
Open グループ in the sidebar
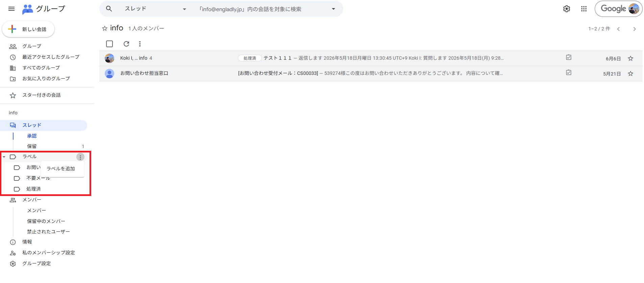pos(32,46)
